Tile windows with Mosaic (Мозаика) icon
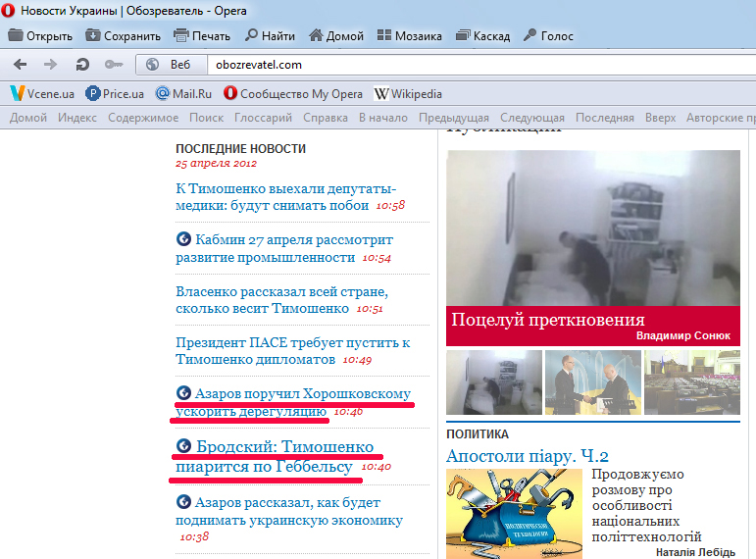Image resolution: width=756 pixels, height=559 pixels. click(x=384, y=36)
